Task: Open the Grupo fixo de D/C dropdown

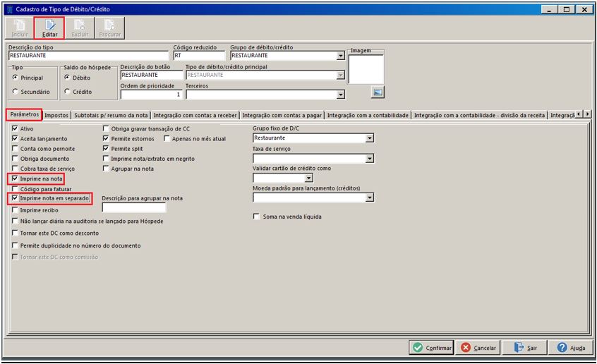Action: click(369, 138)
